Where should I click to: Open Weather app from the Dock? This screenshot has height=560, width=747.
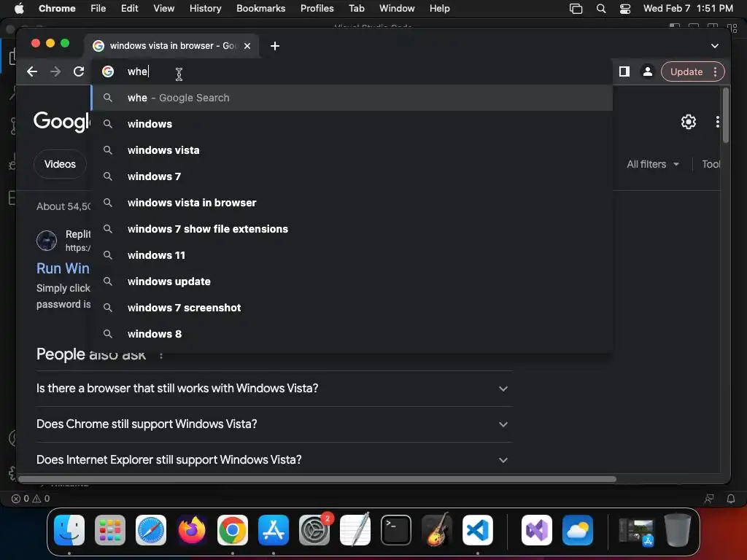(578, 529)
